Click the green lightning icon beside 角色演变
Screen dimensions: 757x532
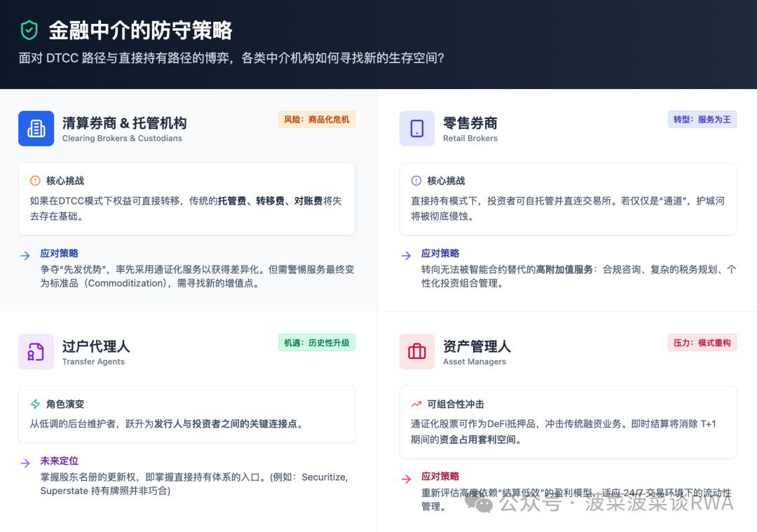pyautogui.click(x=35, y=404)
